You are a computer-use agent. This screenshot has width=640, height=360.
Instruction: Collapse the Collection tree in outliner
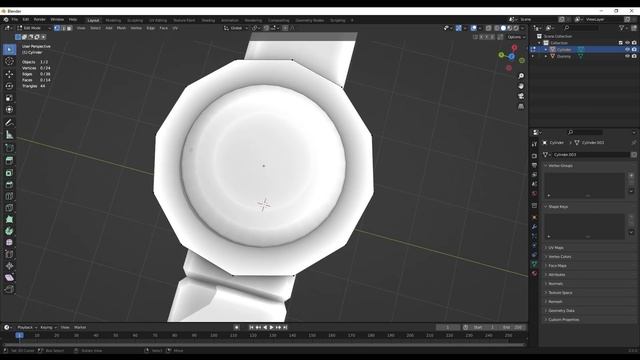(x=539, y=43)
